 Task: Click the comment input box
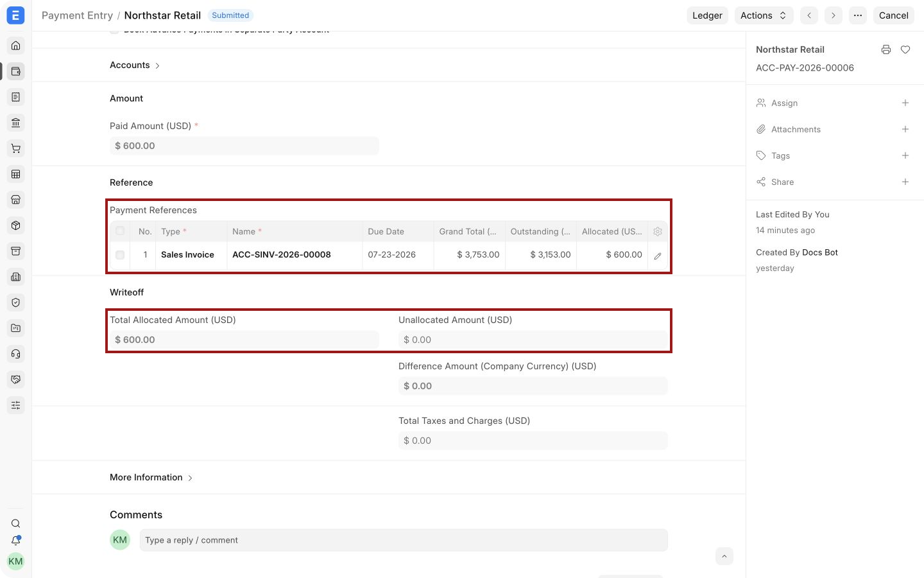point(404,540)
